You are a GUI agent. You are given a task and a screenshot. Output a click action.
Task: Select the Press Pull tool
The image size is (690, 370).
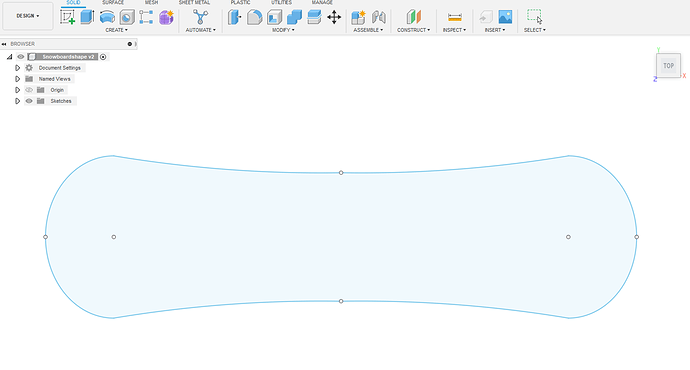click(235, 17)
